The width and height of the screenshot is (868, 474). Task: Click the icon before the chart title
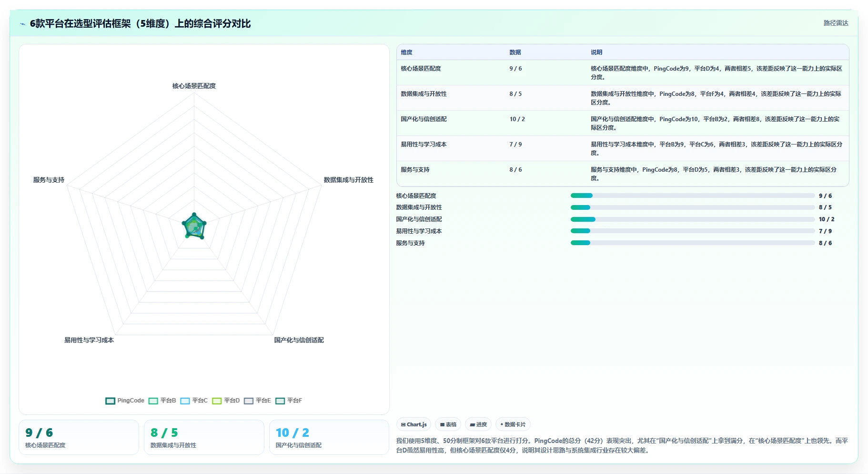coord(22,24)
